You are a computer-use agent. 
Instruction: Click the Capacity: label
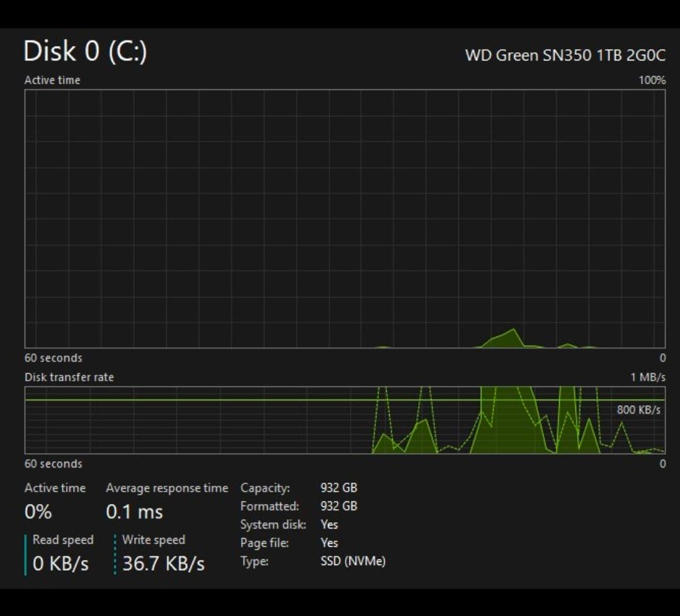pyautogui.click(x=265, y=488)
